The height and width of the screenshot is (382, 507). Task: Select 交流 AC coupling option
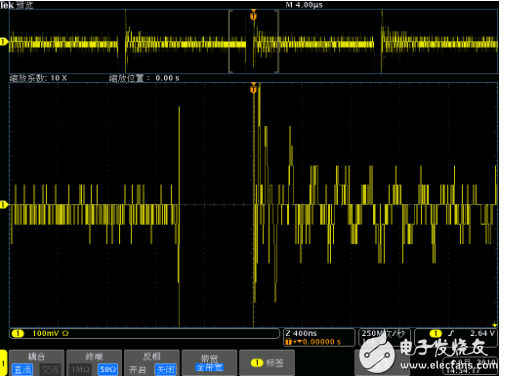tap(50, 369)
